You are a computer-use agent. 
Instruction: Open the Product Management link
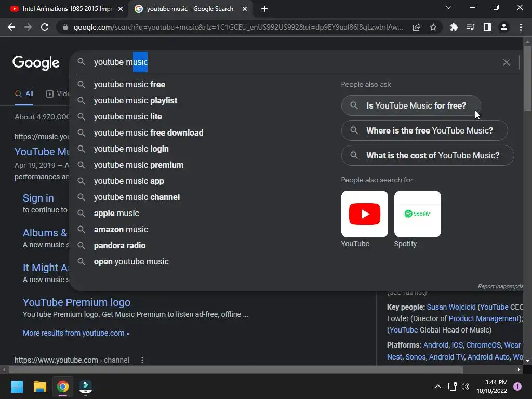484,318
